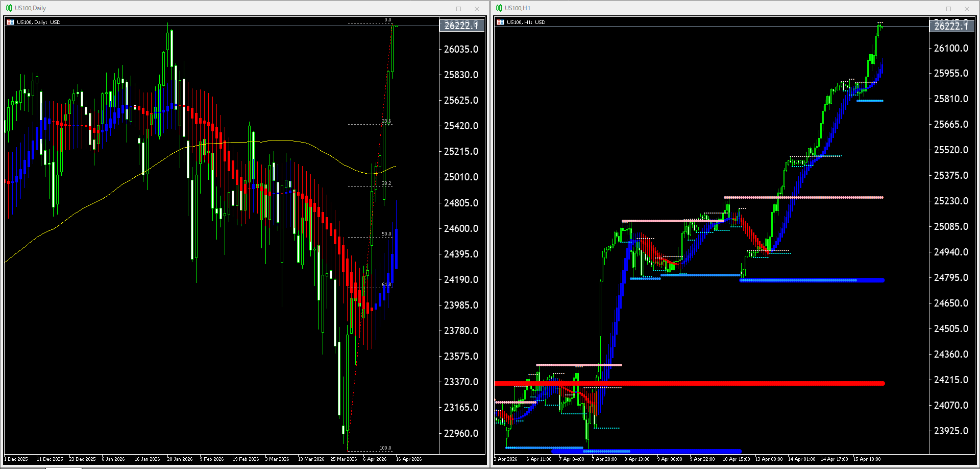Click the '1 Dec 2025' date on the Daily time axis
980x469 pixels.
(x=16, y=459)
